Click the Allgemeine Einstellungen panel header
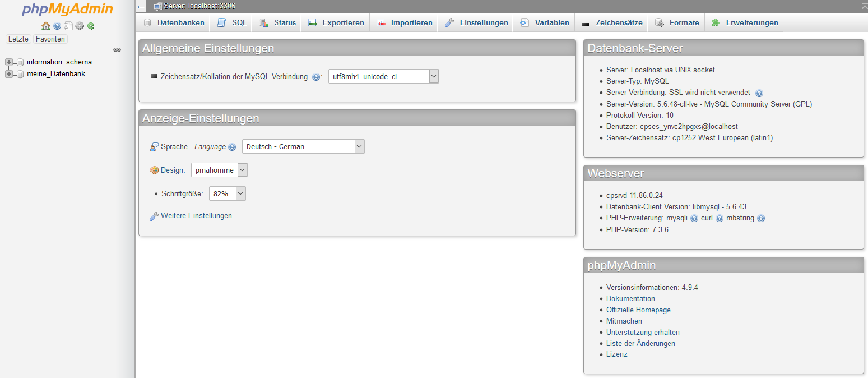Viewport: 868px width, 378px height. (x=357, y=48)
